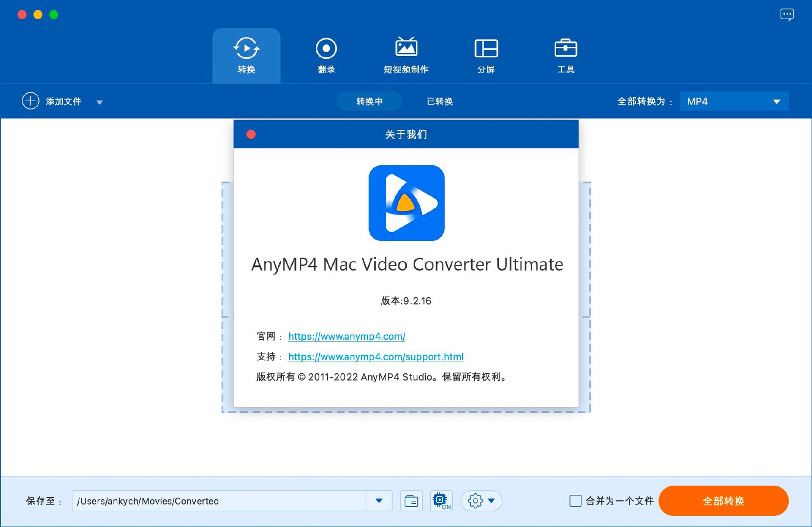Screen dimensions: 812x527
Task: Open the save path dropdown arrow
Action: (x=378, y=501)
